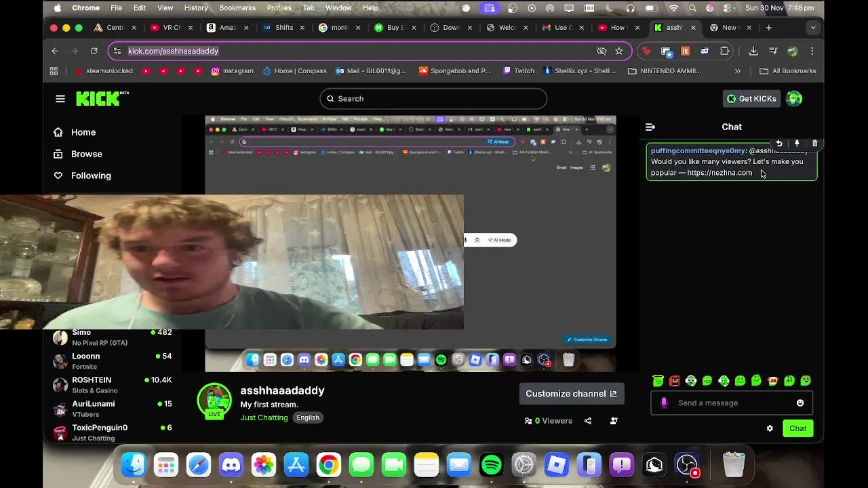Viewport: 868px width, 488px height.
Task: Open Chrome apps grid in bookmarks bar
Action: (x=54, y=70)
